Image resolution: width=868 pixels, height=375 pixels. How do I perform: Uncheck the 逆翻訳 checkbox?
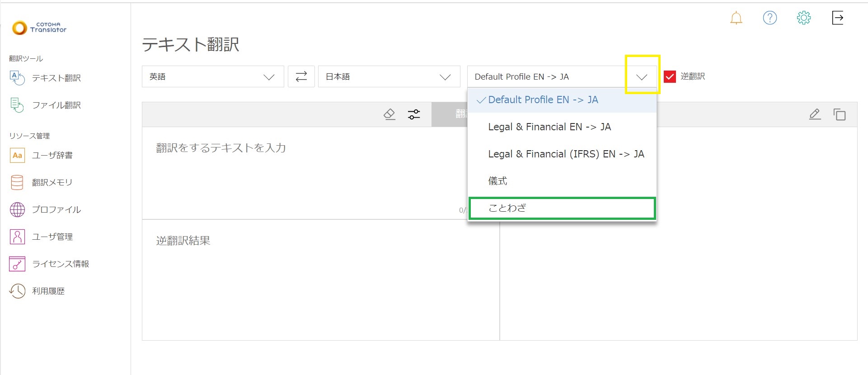pos(670,76)
